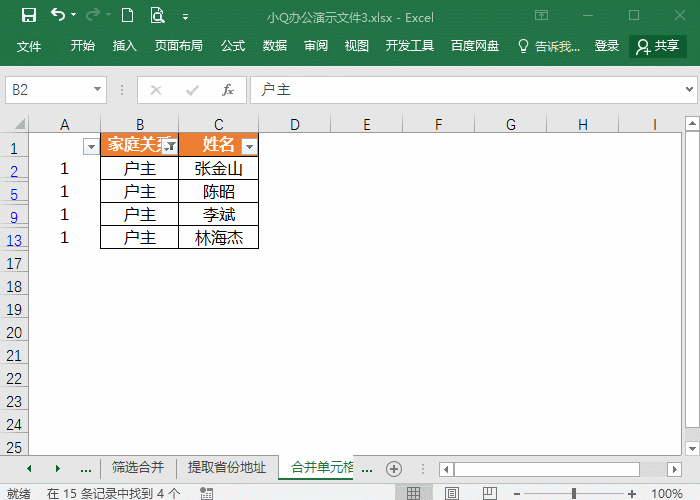The height and width of the screenshot is (500, 700).
Task: Open 百度网盘 tab
Action: tap(475, 46)
